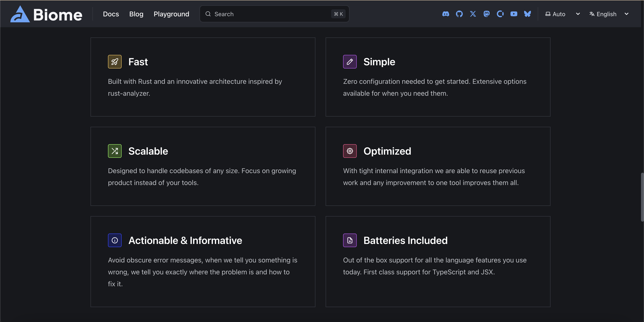The width and height of the screenshot is (644, 322).
Task: Click the Open Collective icon
Action: pos(500,14)
